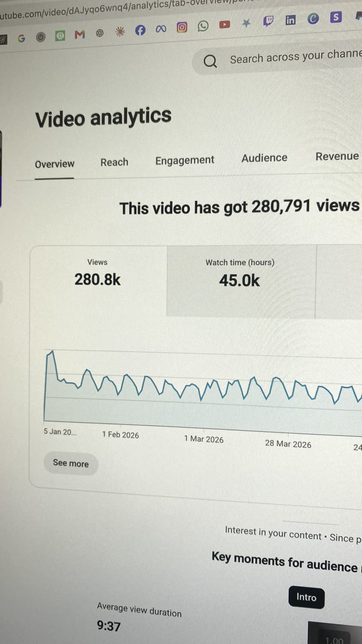Open the LinkedIn bookmark icon
The height and width of the screenshot is (644, 362).
290,20
